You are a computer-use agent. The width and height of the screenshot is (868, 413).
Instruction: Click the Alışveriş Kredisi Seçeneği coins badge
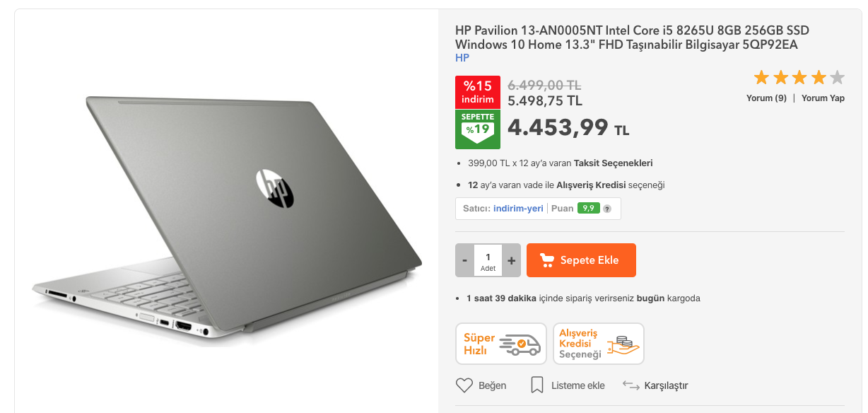tap(599, 344)
